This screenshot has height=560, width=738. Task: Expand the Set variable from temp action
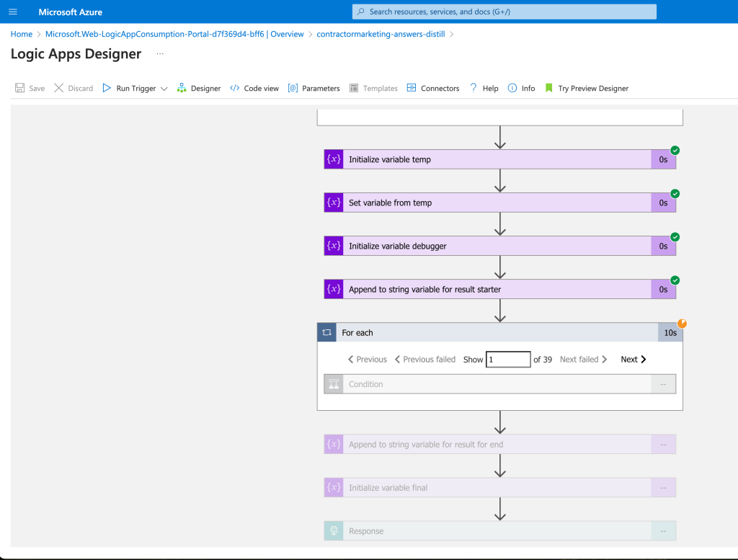tap(500, 203)
